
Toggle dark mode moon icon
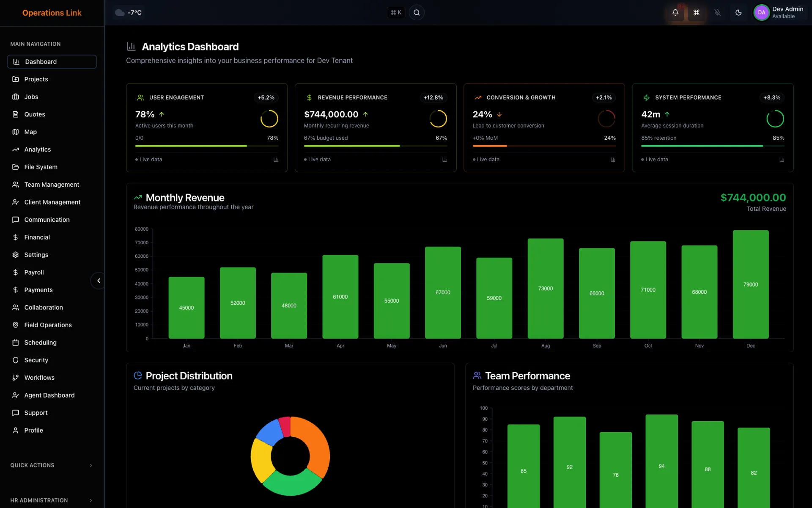point(738,13)
